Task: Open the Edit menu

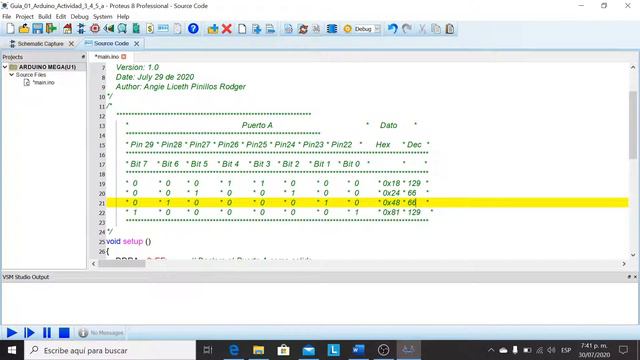Action: [x=61, y=17]
